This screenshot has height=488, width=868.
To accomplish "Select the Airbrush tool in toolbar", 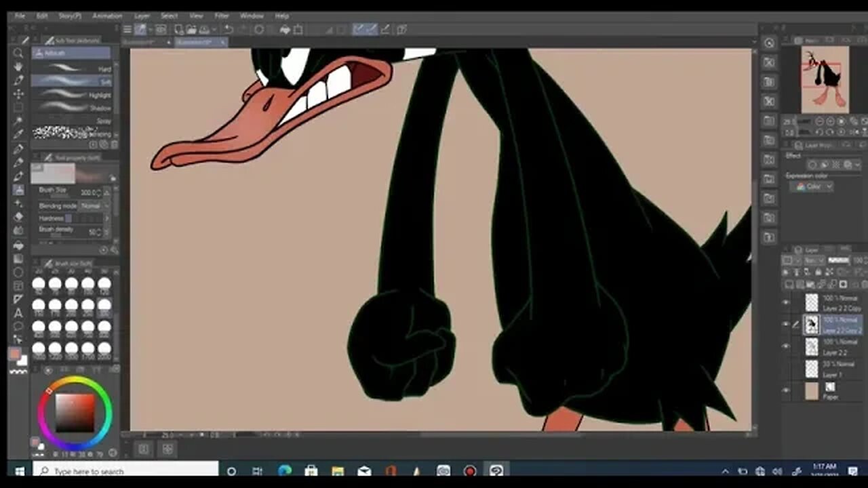I will 18,190.
